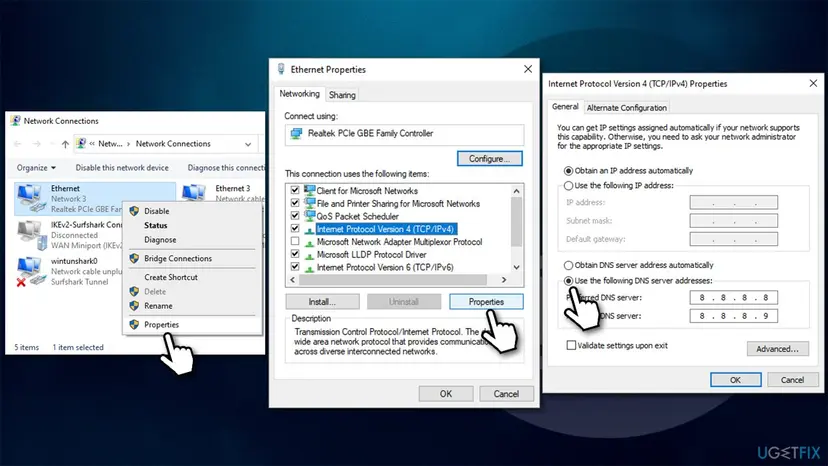
Task: Select Obtain an IP address automatically
Action: point(568,171)
